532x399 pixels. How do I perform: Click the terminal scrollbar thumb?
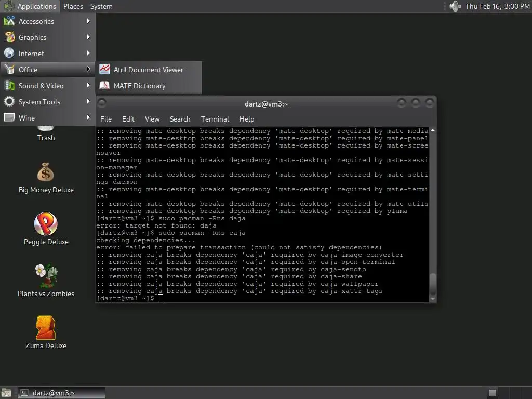(x=433, y=285)
